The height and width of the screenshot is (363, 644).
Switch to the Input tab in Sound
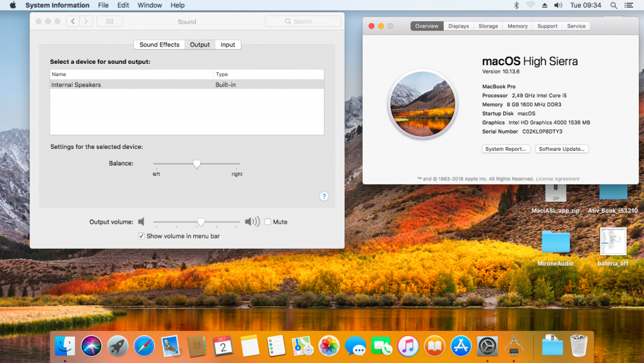point(227,44)
